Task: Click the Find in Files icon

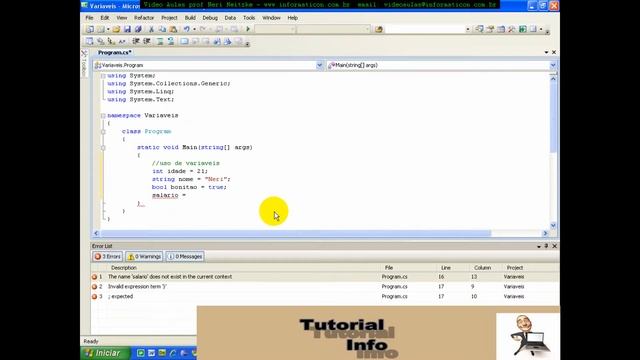Action: click(x=379, y=29)
